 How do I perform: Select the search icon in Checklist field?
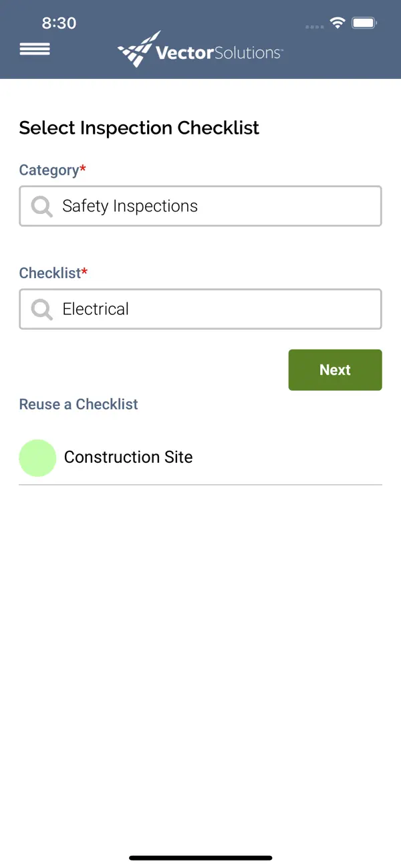pyautogui.click(x=41, y=309)
